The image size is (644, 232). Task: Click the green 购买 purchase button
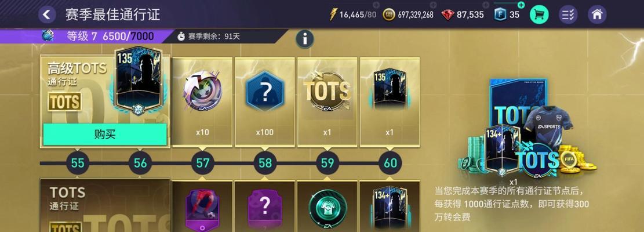tap(105, 135)
